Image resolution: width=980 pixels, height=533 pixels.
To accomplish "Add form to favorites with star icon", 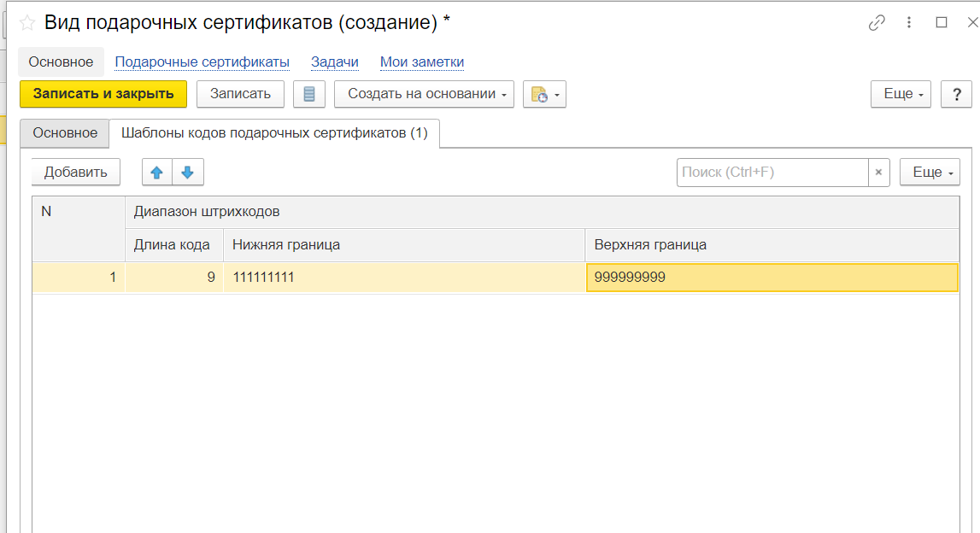I will pyautogui.click(x=26, y=23).
